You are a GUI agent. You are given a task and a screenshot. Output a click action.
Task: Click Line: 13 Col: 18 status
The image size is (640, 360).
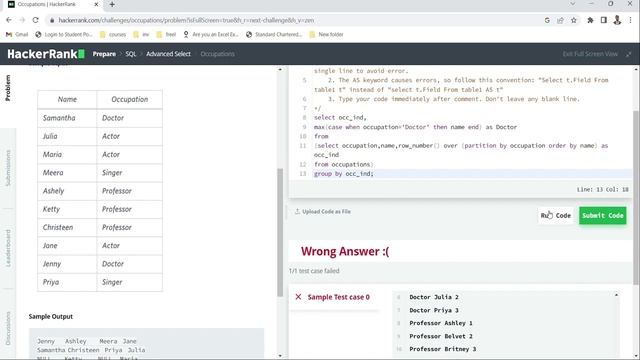pos(602,189)
